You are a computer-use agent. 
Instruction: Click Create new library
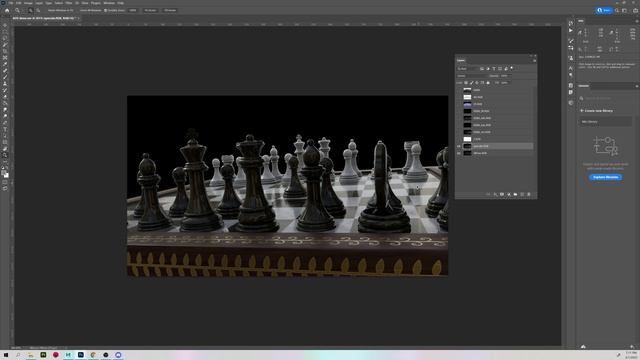(596, 111)
